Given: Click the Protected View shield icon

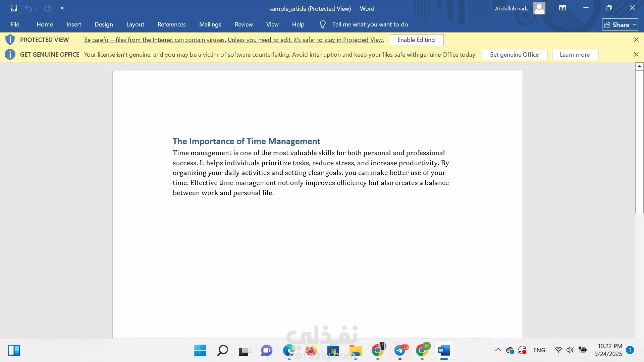Looking at the screenshot, I should click(10, 40).
